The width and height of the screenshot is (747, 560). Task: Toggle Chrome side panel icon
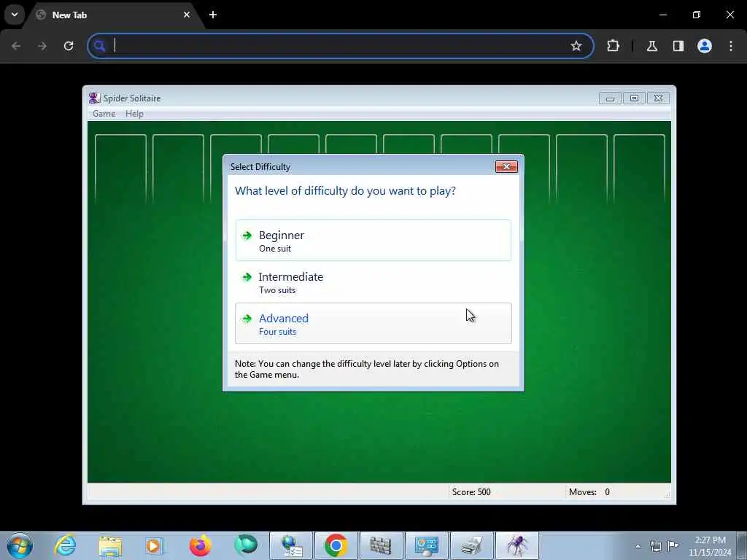point(678,46)
